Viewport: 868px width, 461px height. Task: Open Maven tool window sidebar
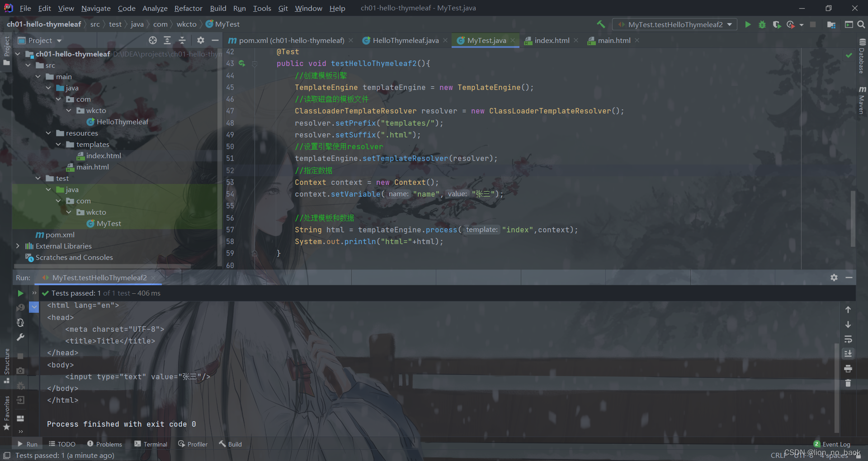point(862,100)
